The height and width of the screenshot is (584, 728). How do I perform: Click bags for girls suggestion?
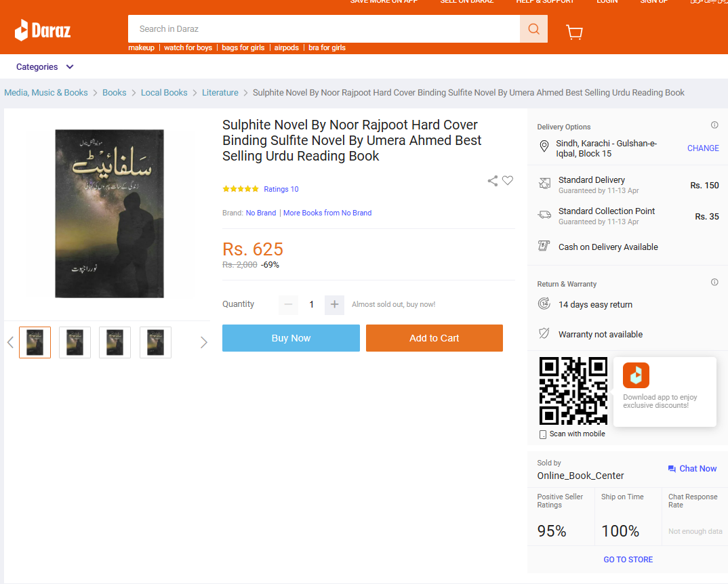(243, 48)
